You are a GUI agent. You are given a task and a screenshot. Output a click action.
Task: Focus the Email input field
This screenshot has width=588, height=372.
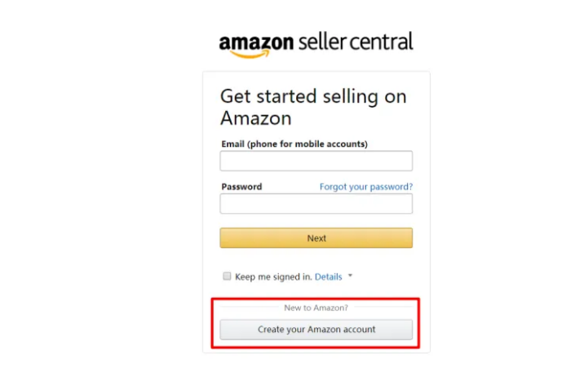[316, 161]
